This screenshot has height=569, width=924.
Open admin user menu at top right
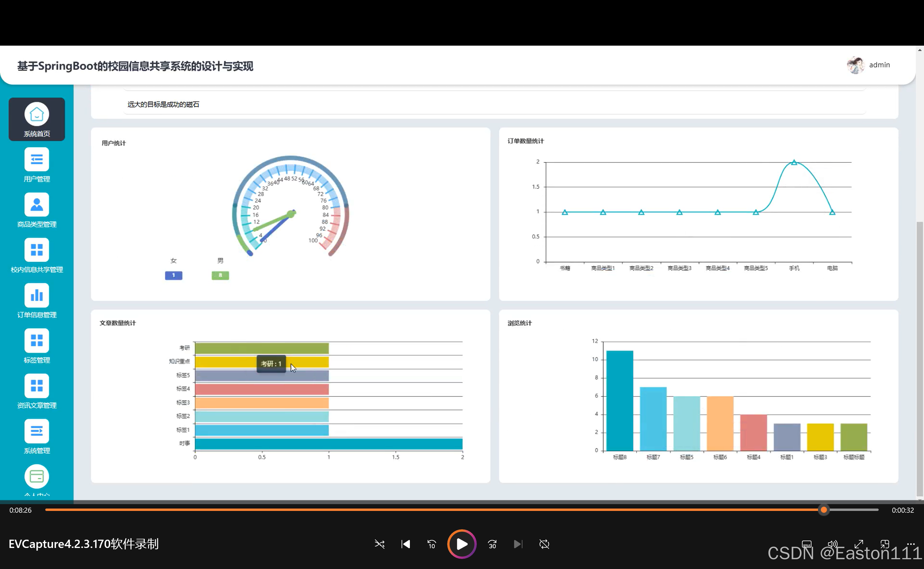coord(869,65)
